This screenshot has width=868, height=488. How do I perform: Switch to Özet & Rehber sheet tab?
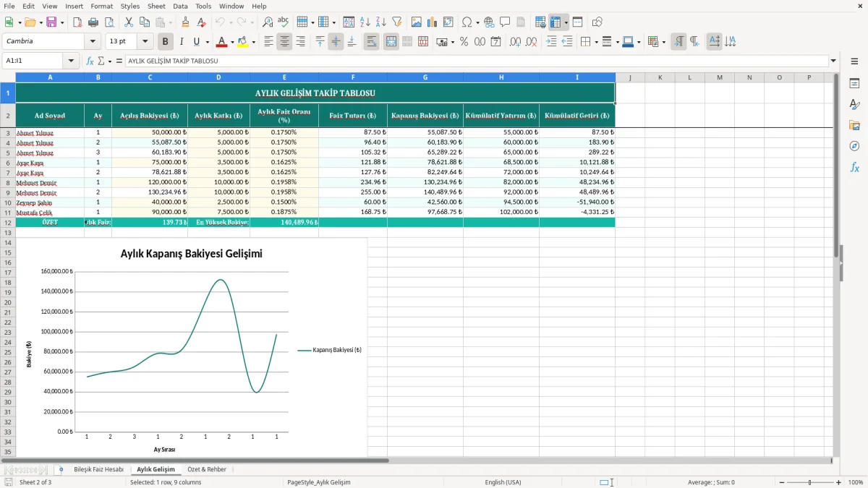tap(207, 469)
